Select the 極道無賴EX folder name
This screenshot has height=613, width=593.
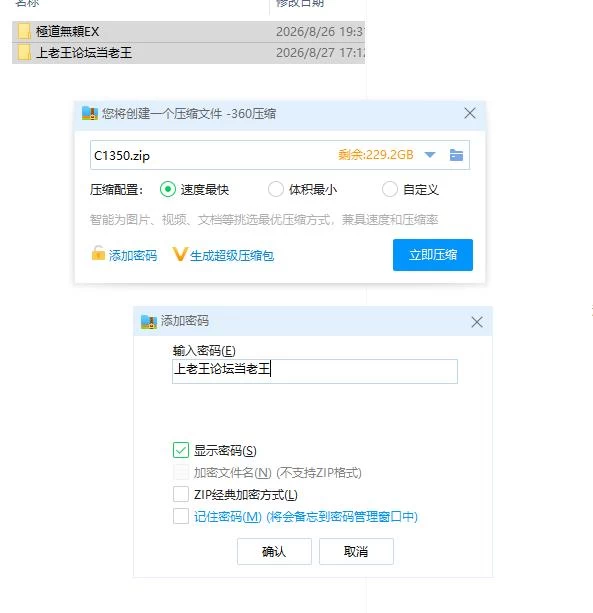(68, 32)
